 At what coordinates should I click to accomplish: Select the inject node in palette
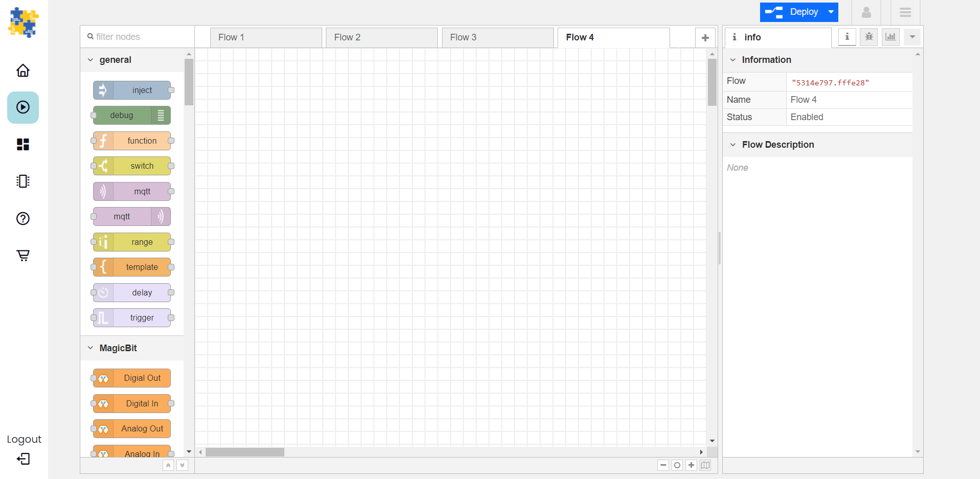pyautogui.click(x=132, y=90)
